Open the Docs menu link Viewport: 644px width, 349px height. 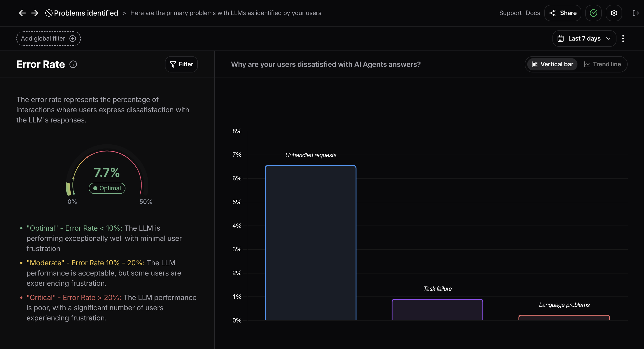point(533,13)
